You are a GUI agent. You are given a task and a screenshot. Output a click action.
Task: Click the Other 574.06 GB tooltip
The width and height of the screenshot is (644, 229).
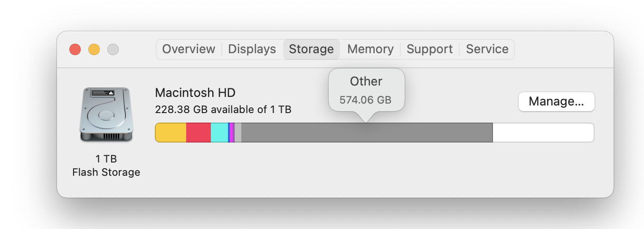(366, 90)
